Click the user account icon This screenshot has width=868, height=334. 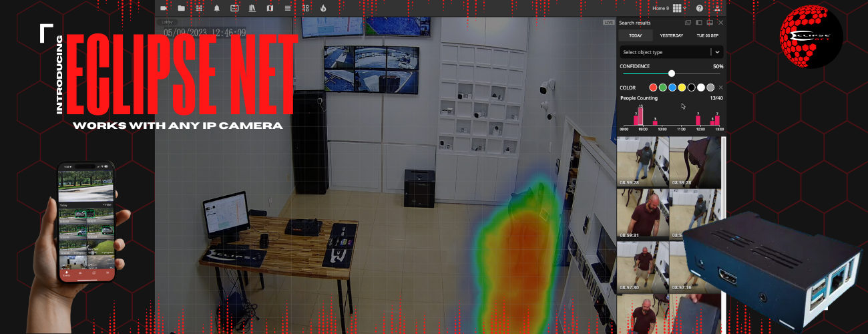[x=718, y=8]
